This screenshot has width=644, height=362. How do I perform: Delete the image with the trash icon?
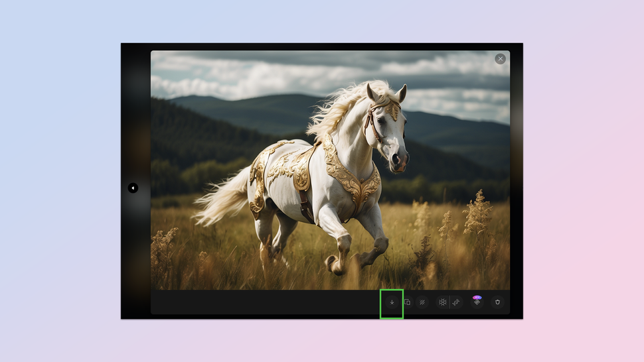click(x=497, y=302)
